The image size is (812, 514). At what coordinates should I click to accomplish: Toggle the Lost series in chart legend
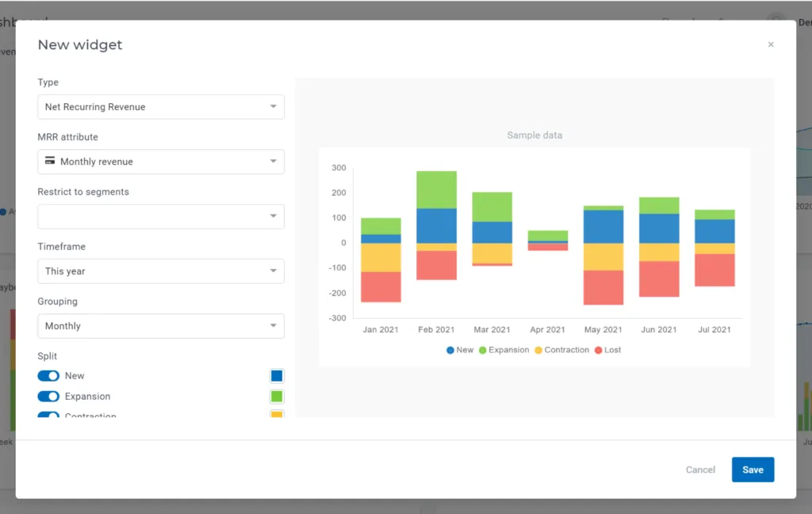(607, 351)
